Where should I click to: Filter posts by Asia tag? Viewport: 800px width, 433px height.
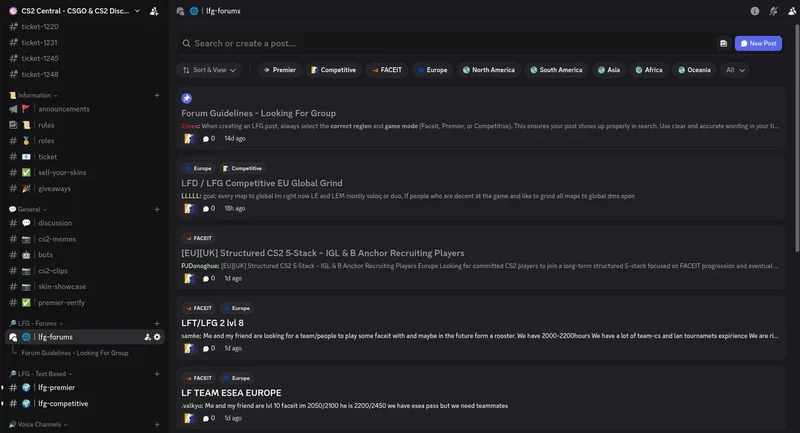609,70
